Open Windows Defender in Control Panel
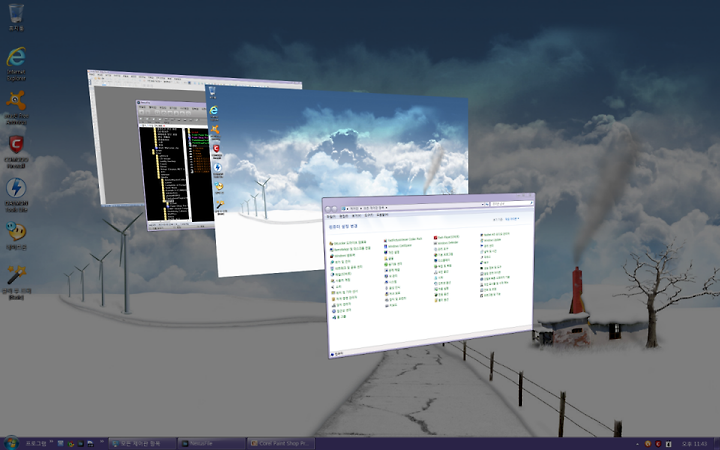Screen dimensions: 720x450 (x=447, y=243)
